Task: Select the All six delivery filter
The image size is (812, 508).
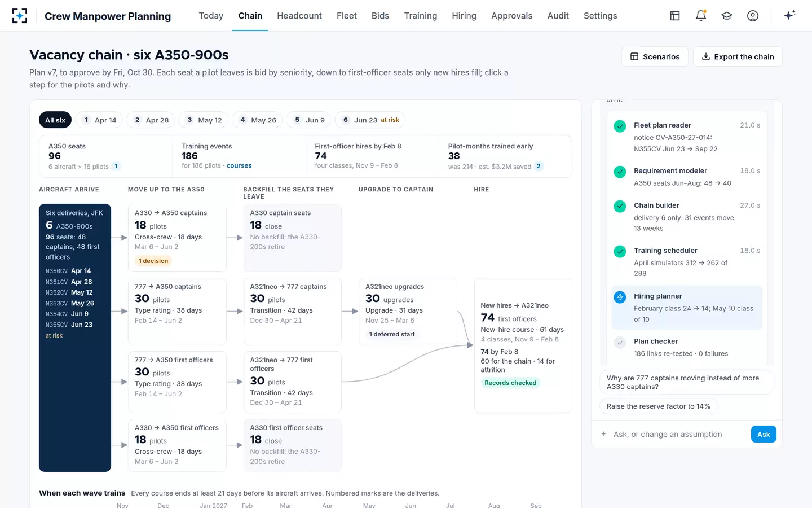Action: point(55,120)
